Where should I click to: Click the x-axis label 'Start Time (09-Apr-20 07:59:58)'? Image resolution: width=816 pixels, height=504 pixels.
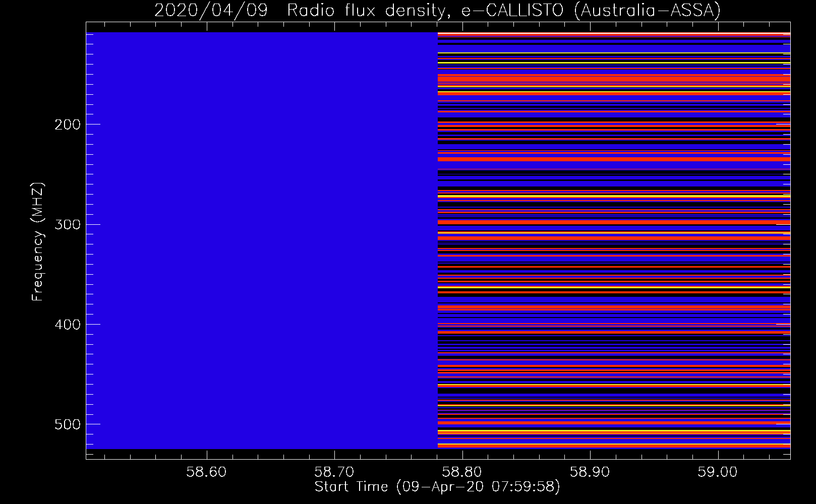(437, 487)
